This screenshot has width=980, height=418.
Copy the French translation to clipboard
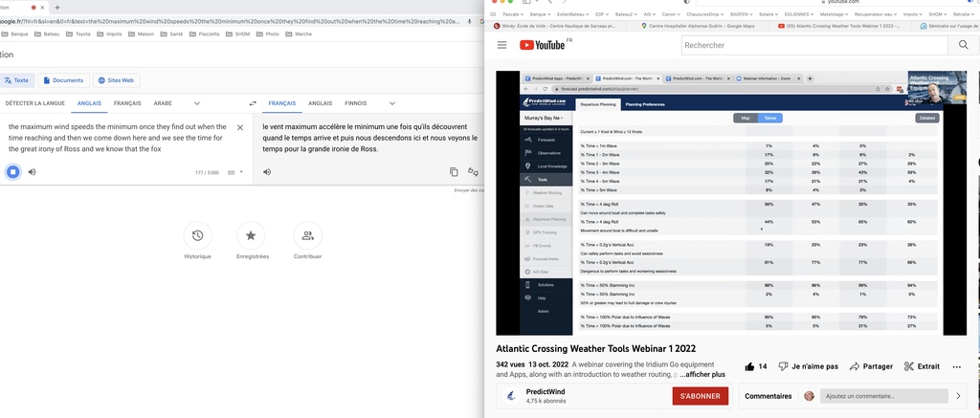[454, 172]
